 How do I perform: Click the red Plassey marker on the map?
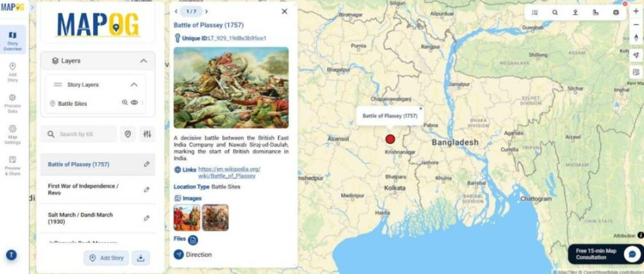tap(390, 139)
